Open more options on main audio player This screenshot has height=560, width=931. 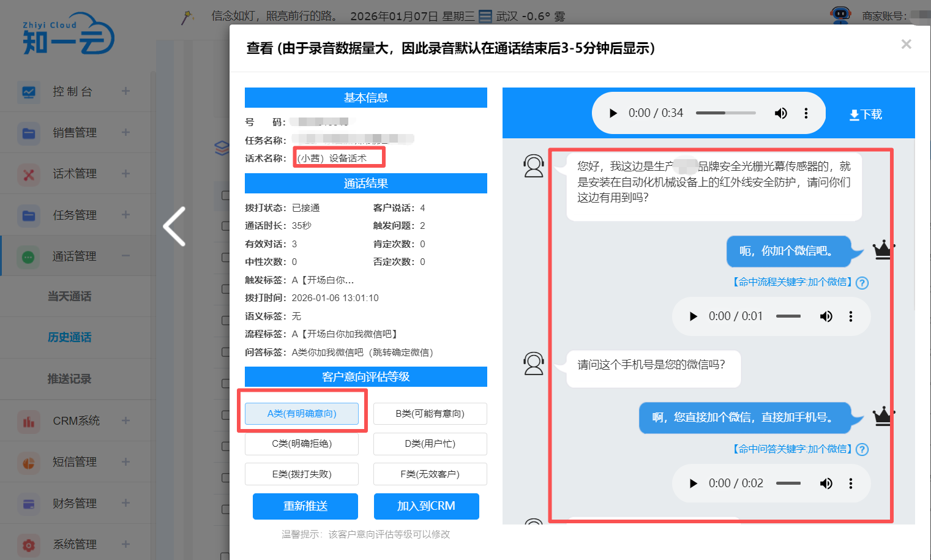[806, 113]
